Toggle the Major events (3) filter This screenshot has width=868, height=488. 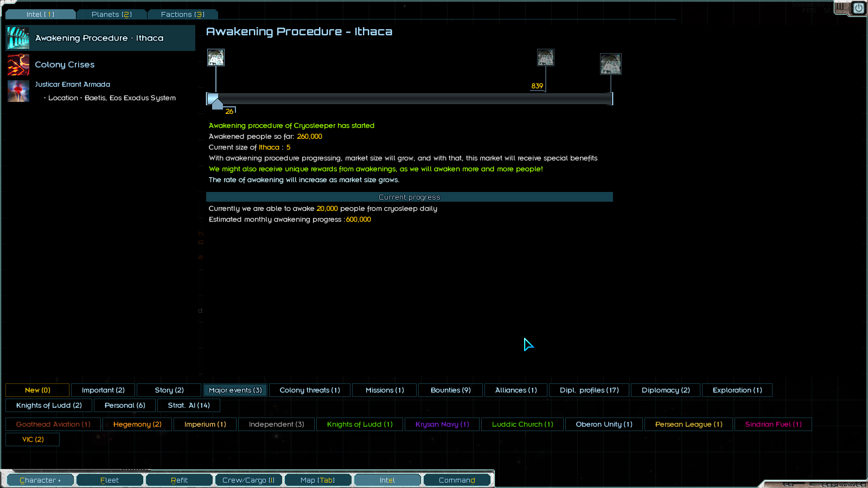pyautogui.click(x=235, y=390)
